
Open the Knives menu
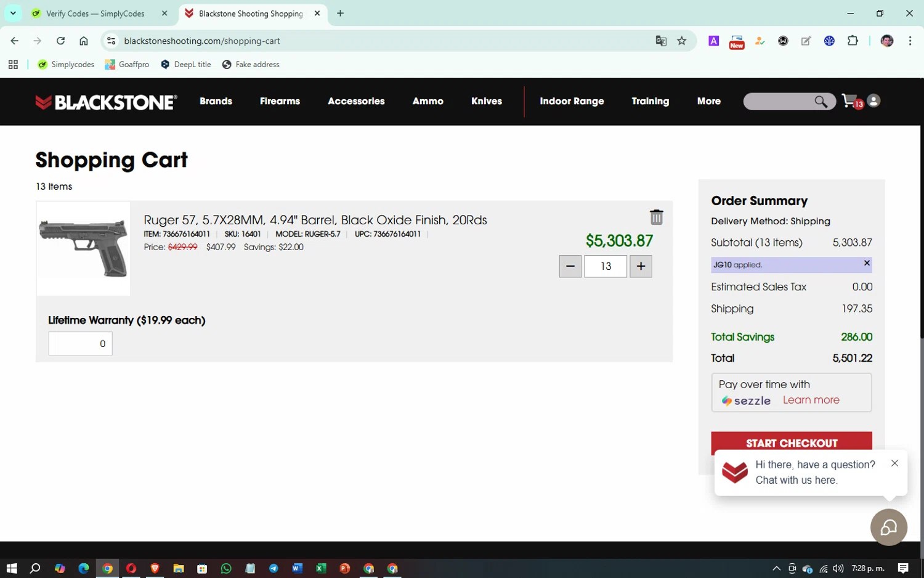click(487, 101)
